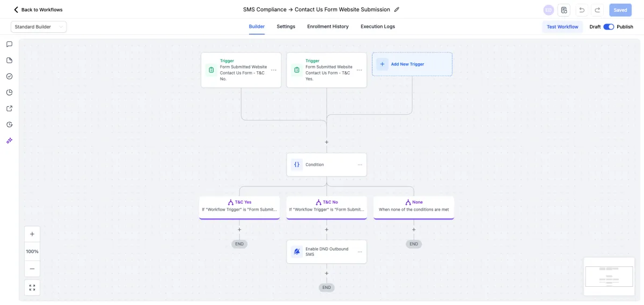The image size is (644, 305).
Task: Click the Test Workflow button
Action: coord(562,27)
